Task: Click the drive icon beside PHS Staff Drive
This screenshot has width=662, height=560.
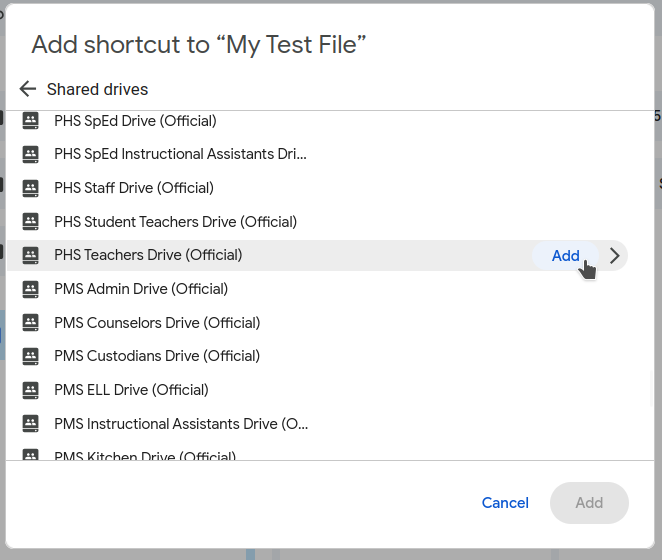Action: [x=30, y=188]
